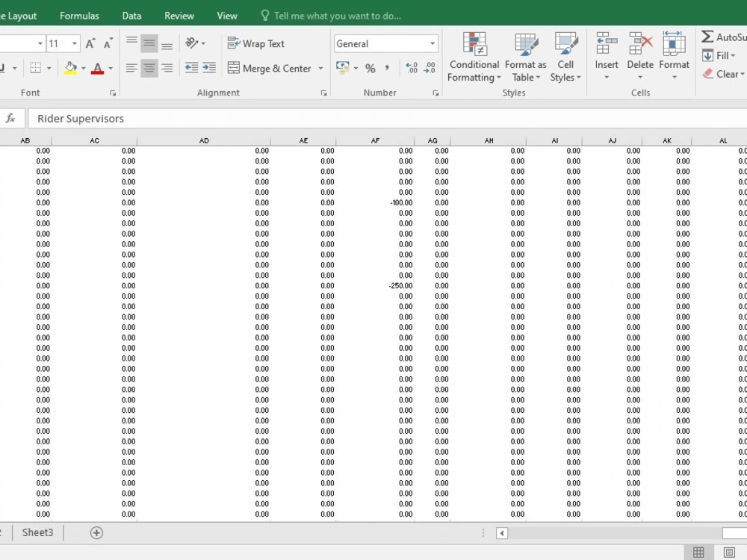The image size is (747, 560).
Task: Apply top align to cell text
Action: point(131,44)
